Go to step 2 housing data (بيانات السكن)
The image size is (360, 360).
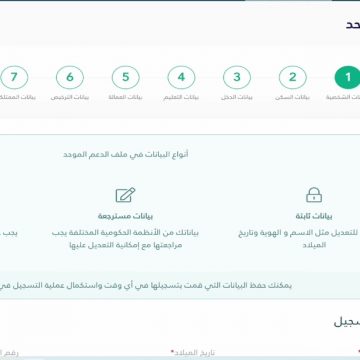click(292, 77)
